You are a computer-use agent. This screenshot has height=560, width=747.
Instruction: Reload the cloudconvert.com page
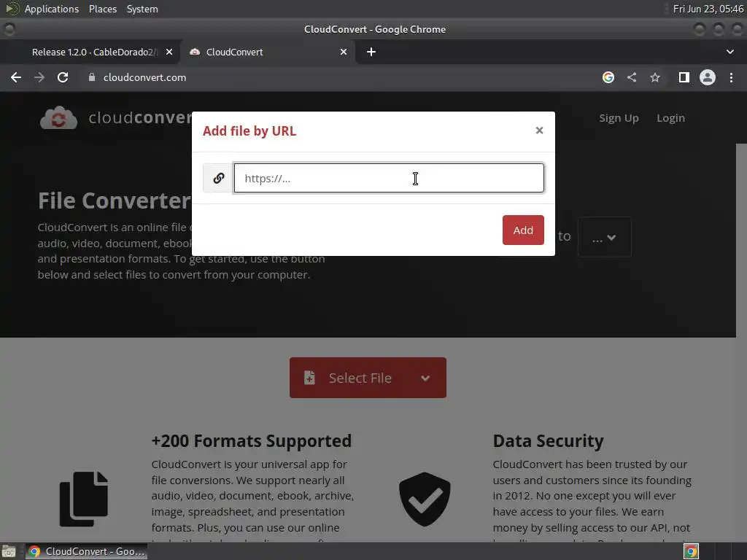(x=63, y=77)
